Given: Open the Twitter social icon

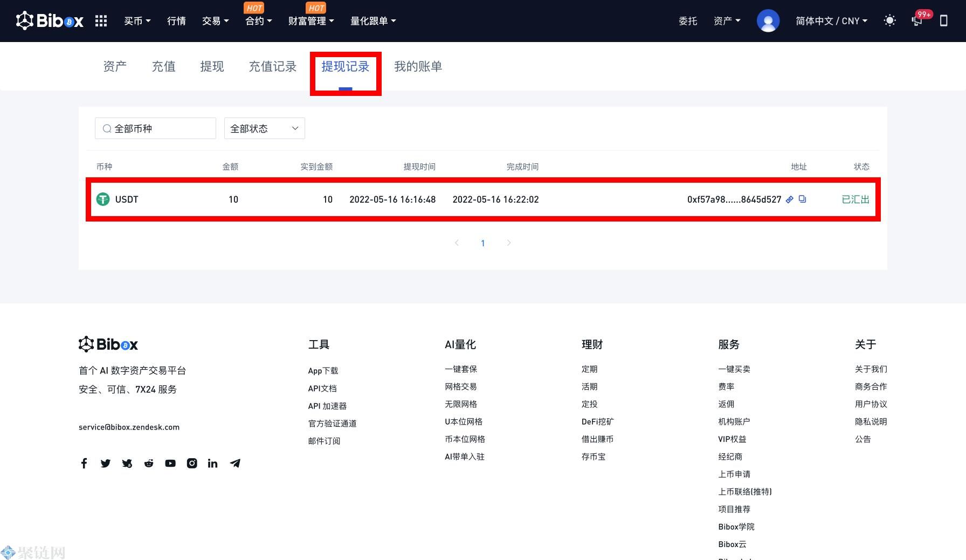Looking at the screenshot, I should click(106, 463).
